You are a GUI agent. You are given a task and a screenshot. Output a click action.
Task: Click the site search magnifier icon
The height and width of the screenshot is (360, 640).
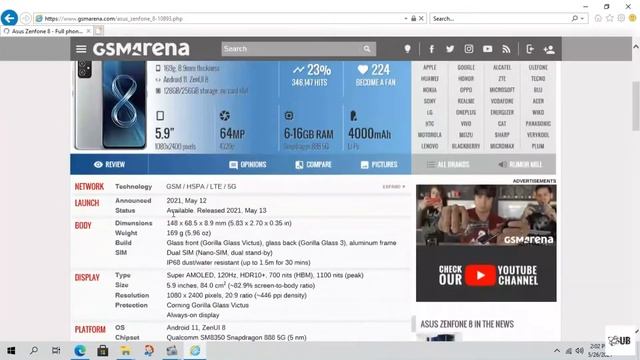[367, 49]
